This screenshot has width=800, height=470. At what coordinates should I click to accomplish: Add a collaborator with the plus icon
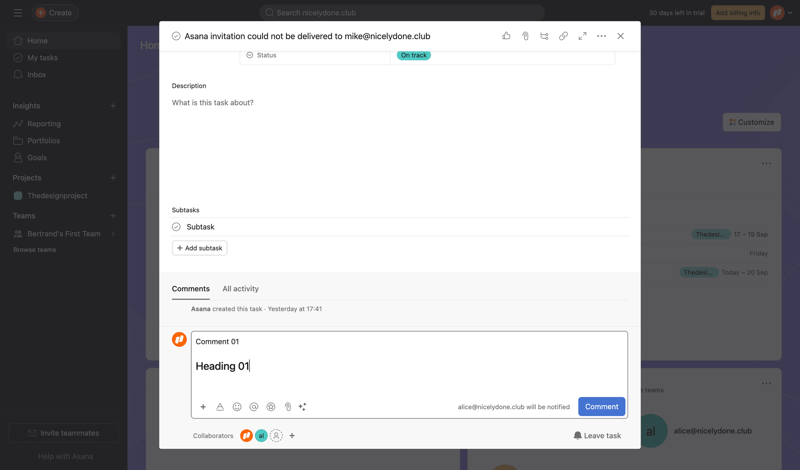coord(292,435)
